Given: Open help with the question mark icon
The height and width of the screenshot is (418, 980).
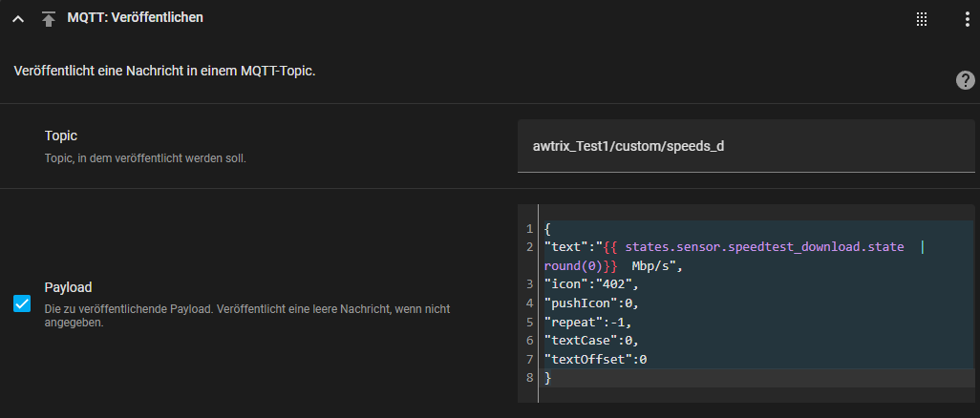Looking at the screenshot, I should coord(965,80).
